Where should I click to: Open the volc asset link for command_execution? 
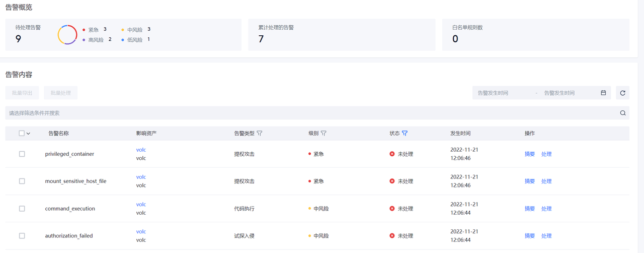pos(141,204)
